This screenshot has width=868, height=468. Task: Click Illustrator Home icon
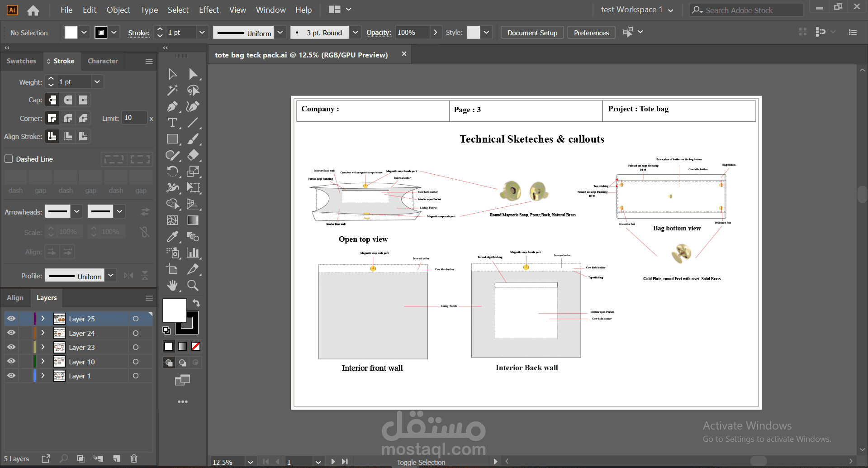[33, 10]
